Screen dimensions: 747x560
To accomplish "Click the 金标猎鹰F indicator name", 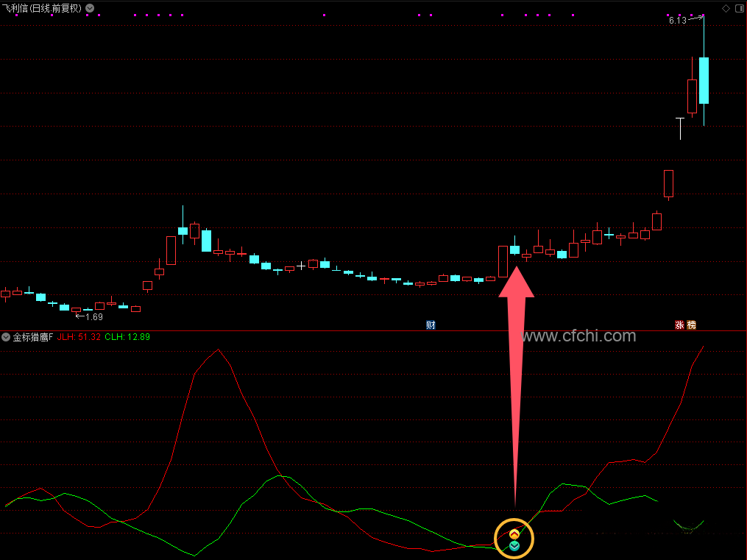I will [33, 337].
